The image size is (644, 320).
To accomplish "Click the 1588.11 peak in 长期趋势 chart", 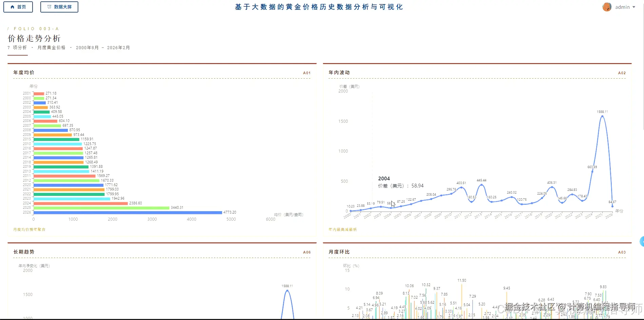I will (287, 291).
